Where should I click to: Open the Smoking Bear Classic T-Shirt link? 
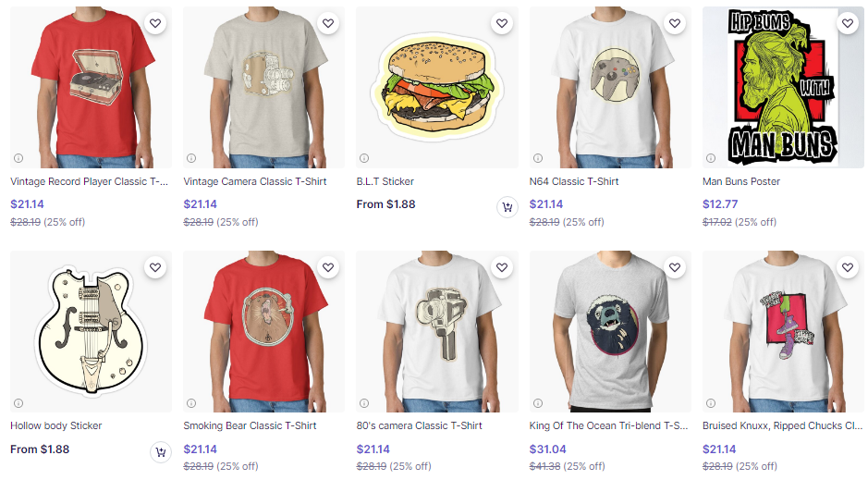[x=250, y=425]
